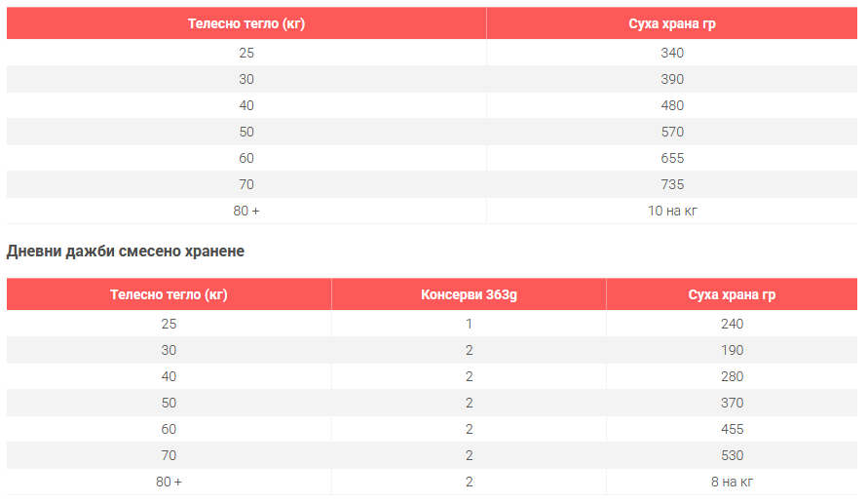Image resolution: width=868 pixels, height=503 pixels.
Task: Select the 455 value cell
Action: 733,429
